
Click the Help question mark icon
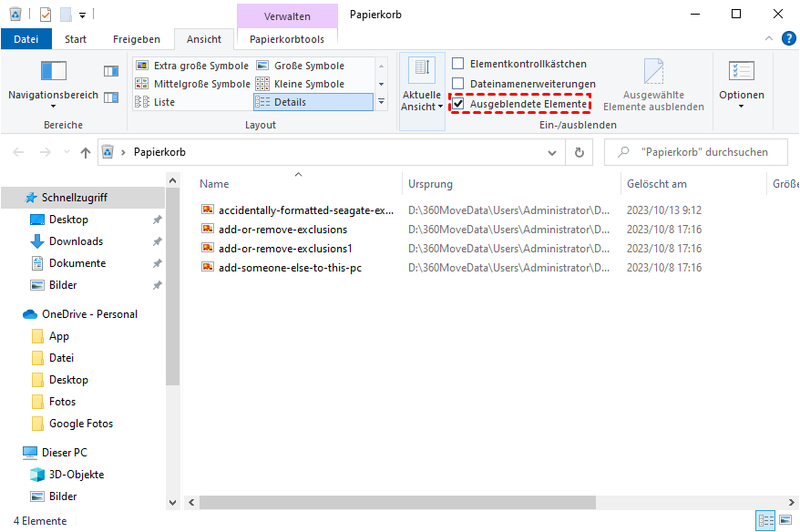coord(789,38)
